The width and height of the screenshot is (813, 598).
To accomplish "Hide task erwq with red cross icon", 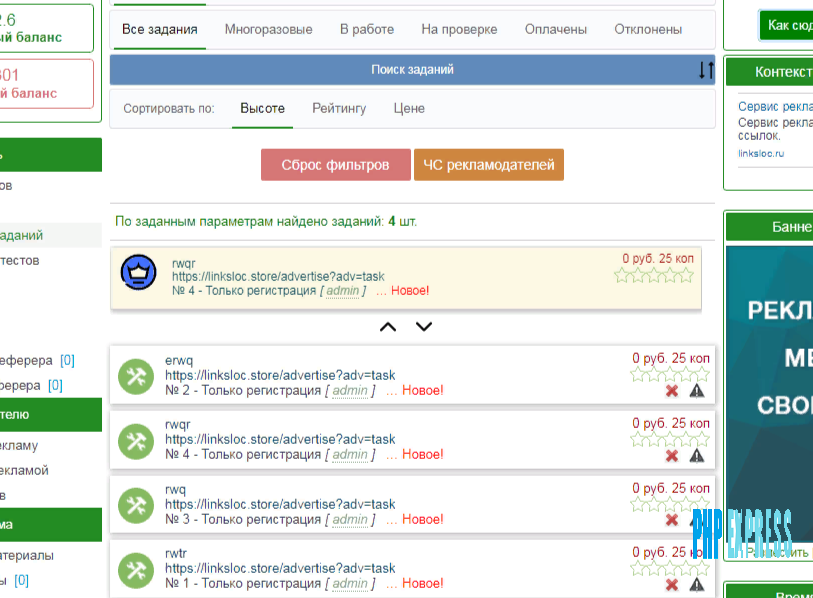I will pos(672,391).
